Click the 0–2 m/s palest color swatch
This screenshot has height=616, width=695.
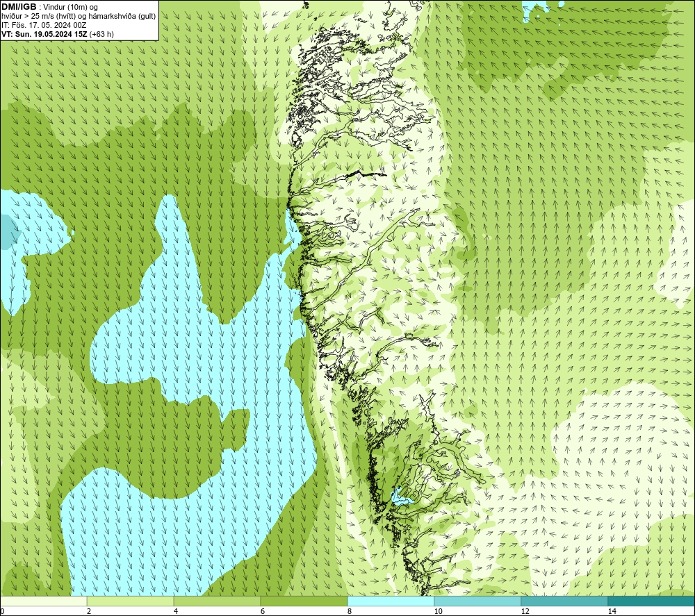pyautogui.click(x=43, y=601)
